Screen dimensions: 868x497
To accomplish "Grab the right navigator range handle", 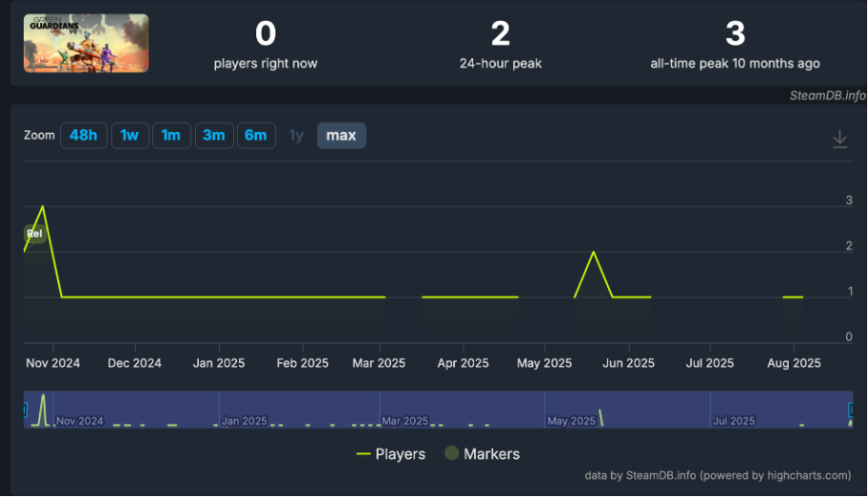I will coord(851,410).
